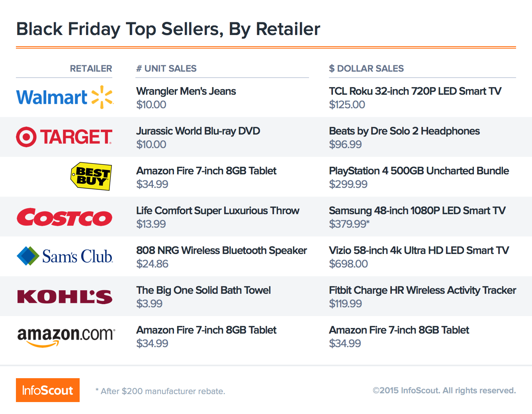Open the Sam's Club logo
Image resolution: width=532 pixels, height=414 pixels.
[65, 256]
